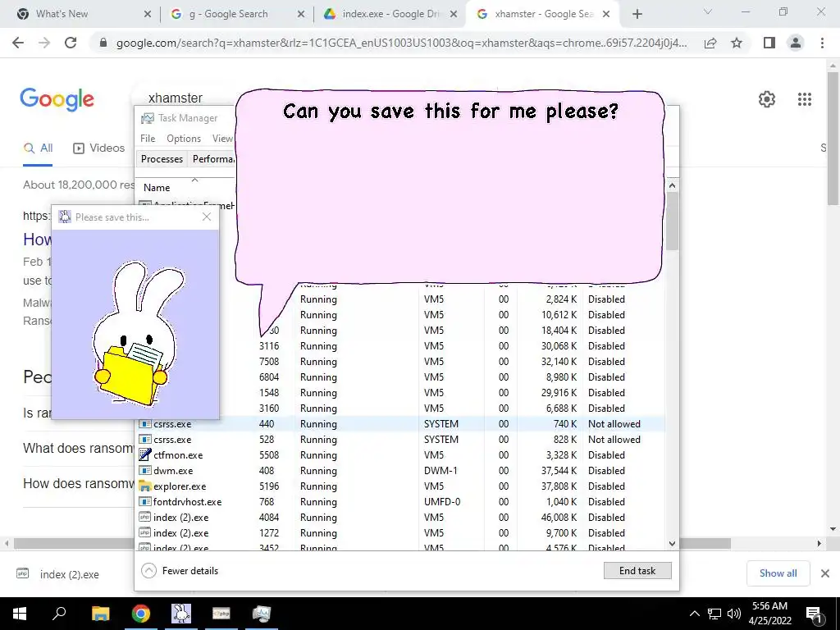Show hidden system tray icons
This screenshot has height=630, width=840.
(694, 614)
